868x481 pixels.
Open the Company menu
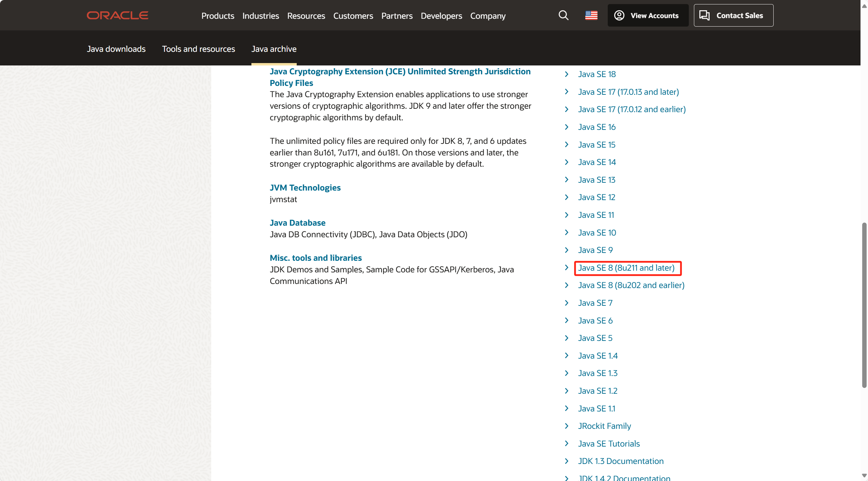tap(487, 16)
